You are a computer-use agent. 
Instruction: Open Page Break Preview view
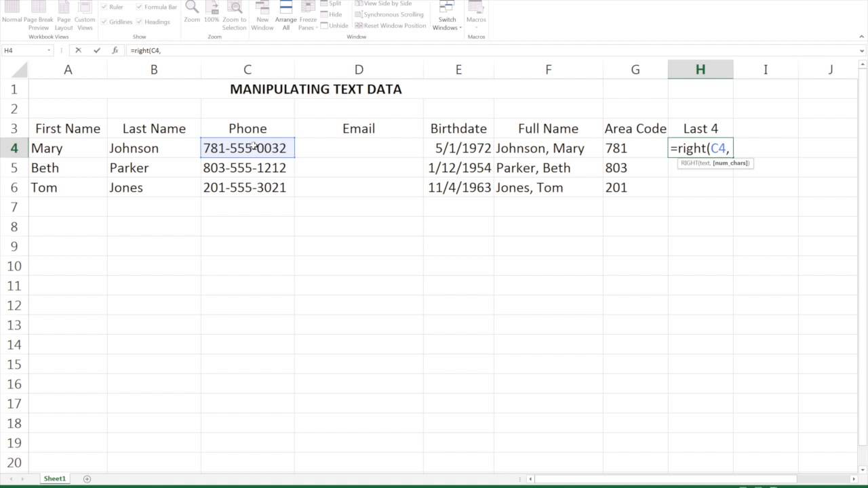click(x=39, y=16)
